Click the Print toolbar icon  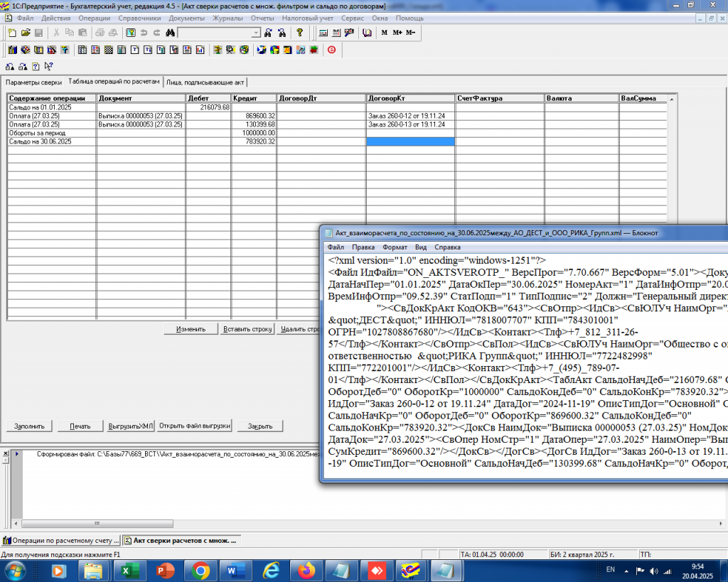click(x=100, y=33)
